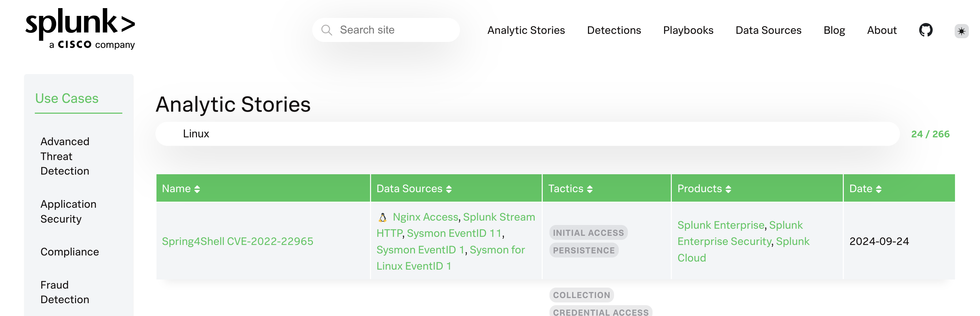The height and width of the screenshot is (316, 980).
Task: Toggle the light/dark theme switch
Action: [961, 31]
